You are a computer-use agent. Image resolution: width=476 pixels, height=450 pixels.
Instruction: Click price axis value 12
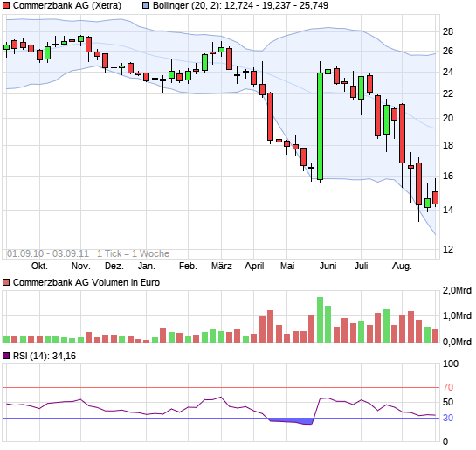[448, 249]
